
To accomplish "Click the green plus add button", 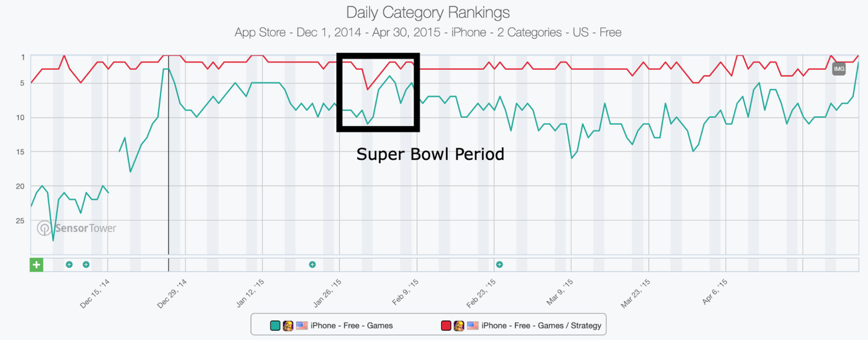I will (36, 265).
